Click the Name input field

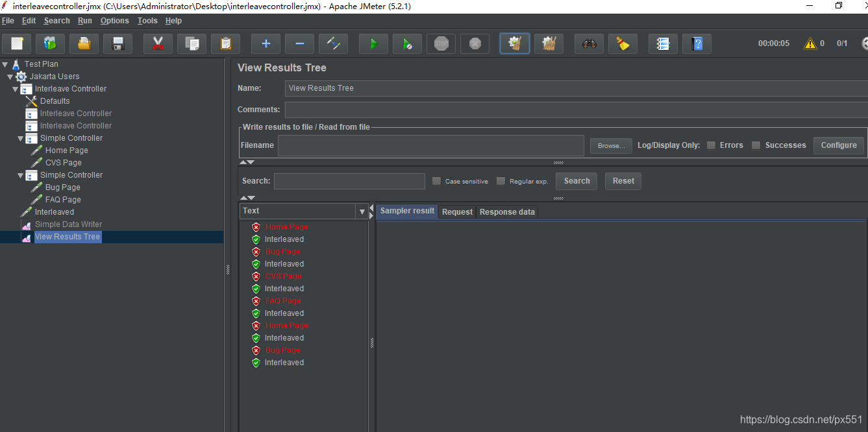[576, 88]
